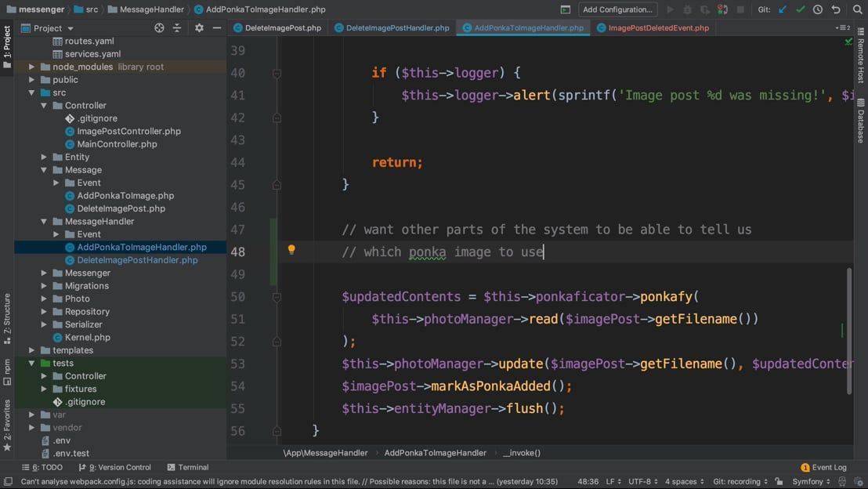Screen dimensions: 868x489
Task: Open the npm tool window
Action: coord(6,371)
